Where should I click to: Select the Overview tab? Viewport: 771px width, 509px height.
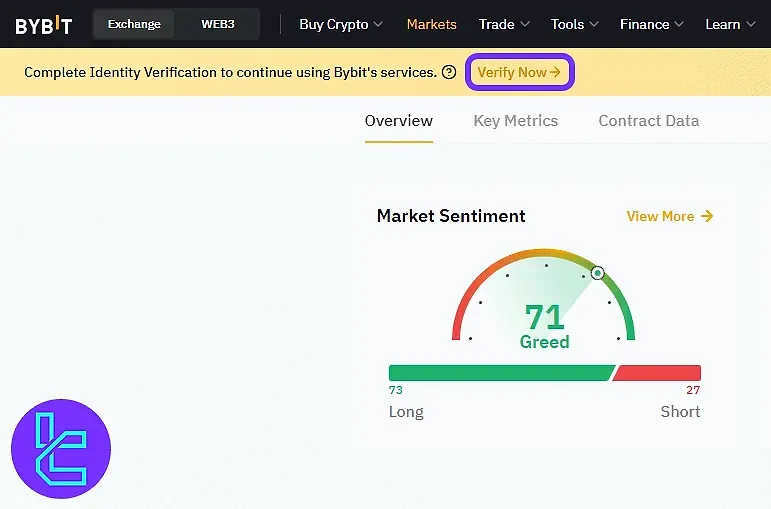pyautogui.click(x=399, y=121)
